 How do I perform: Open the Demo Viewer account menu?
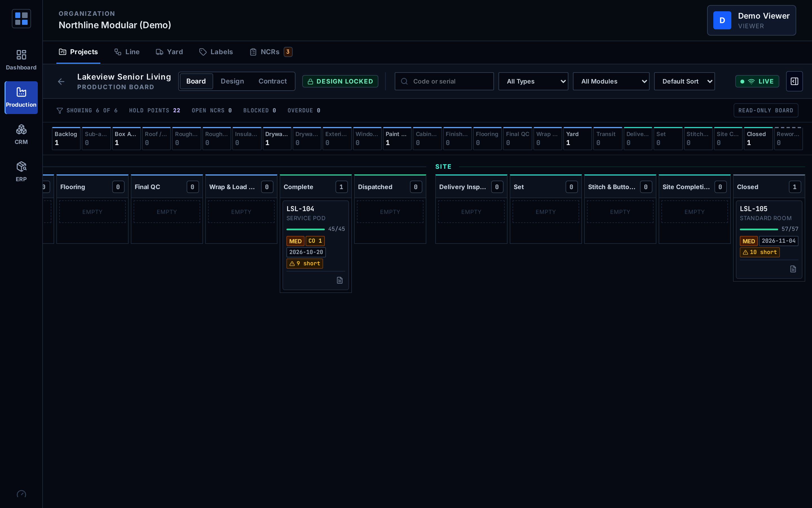[751, 21]
